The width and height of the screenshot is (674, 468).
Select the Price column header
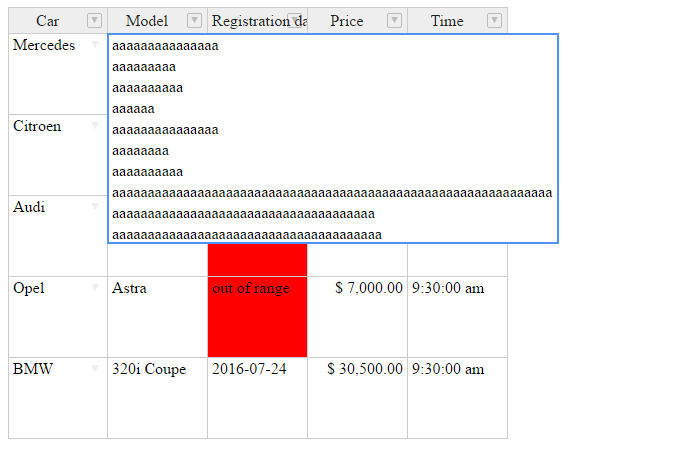click(x=358, y=21)
